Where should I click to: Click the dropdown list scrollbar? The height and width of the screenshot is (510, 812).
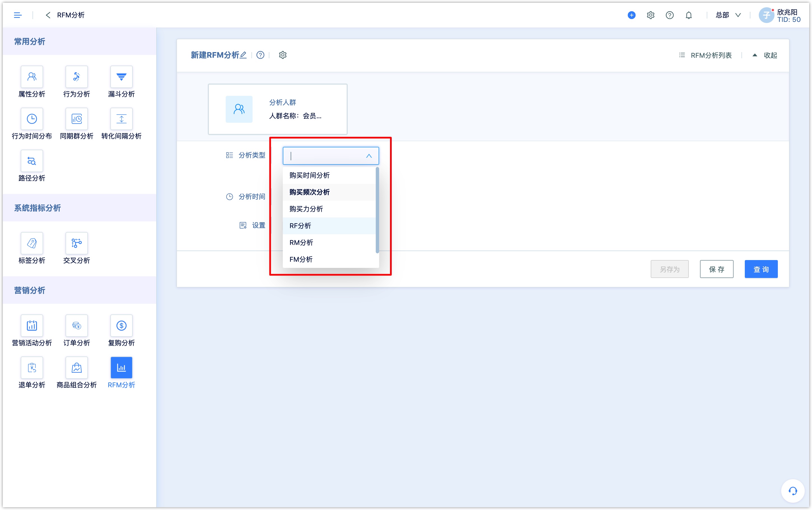[x=377, y=210]
